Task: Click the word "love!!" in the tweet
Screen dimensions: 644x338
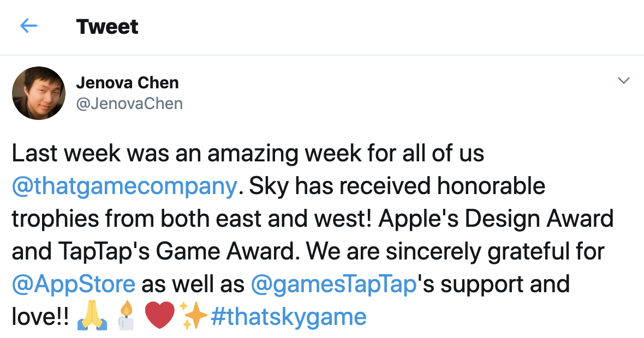Action: click(41, 317)
